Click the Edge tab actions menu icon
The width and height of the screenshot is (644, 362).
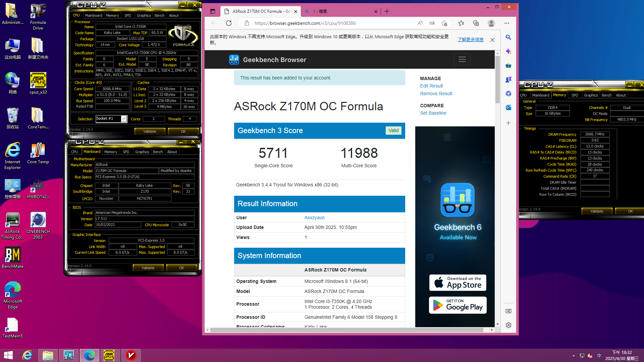pyautogui.click(x=213, y=11)
